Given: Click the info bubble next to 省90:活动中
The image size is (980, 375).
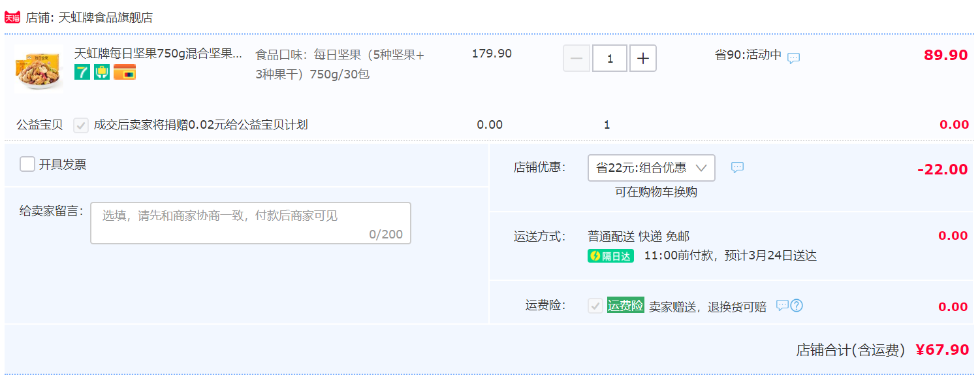Looking at the screenshot, I should tap(793, 57).
